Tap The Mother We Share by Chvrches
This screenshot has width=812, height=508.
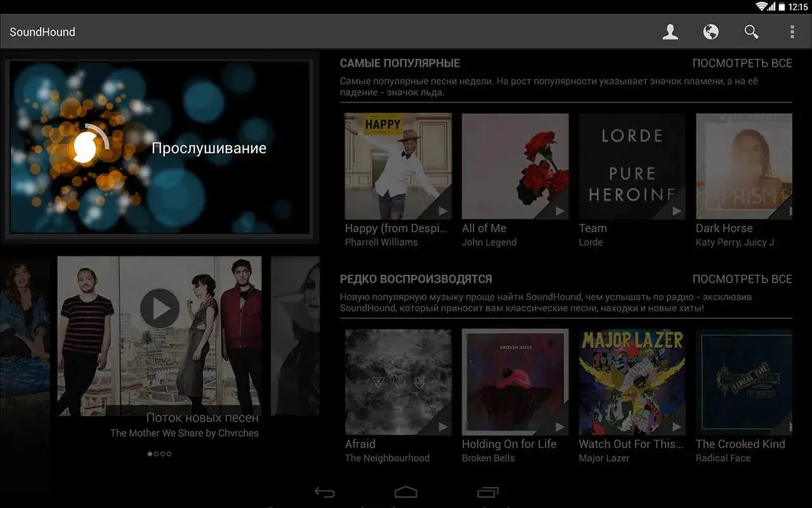click(185, 433)
